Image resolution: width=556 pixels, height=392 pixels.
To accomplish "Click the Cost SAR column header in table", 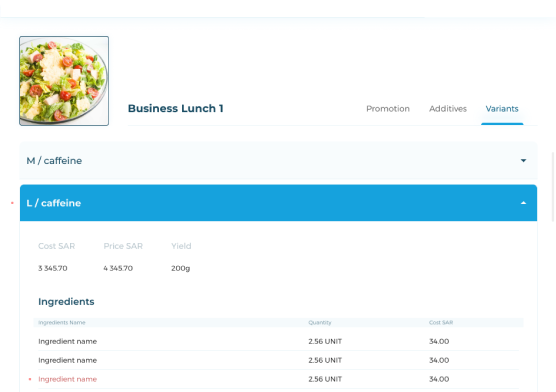I will 441,322.
